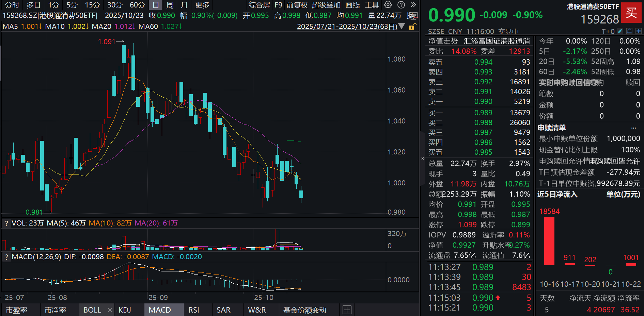644x316 pixels.
Task: Expand the date range dropdown triangle
Action: click(x=402, y=26)
